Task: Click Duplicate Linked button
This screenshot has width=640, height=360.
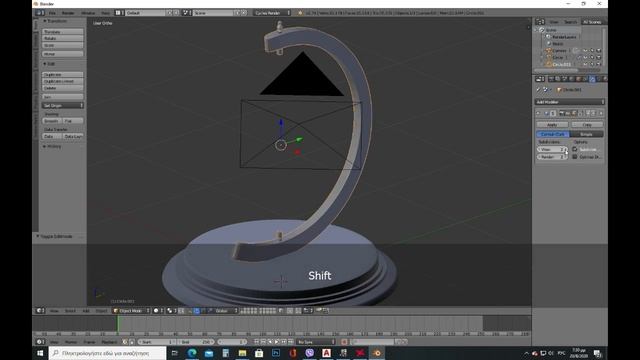Action: 62,81
